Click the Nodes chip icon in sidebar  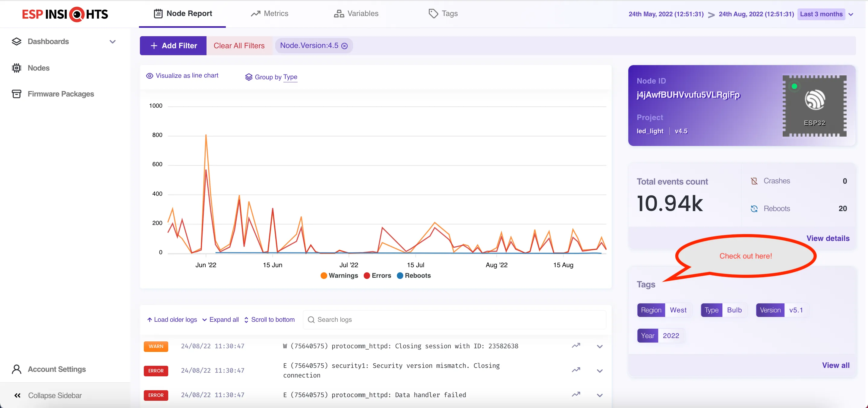[x=16, y=68]
